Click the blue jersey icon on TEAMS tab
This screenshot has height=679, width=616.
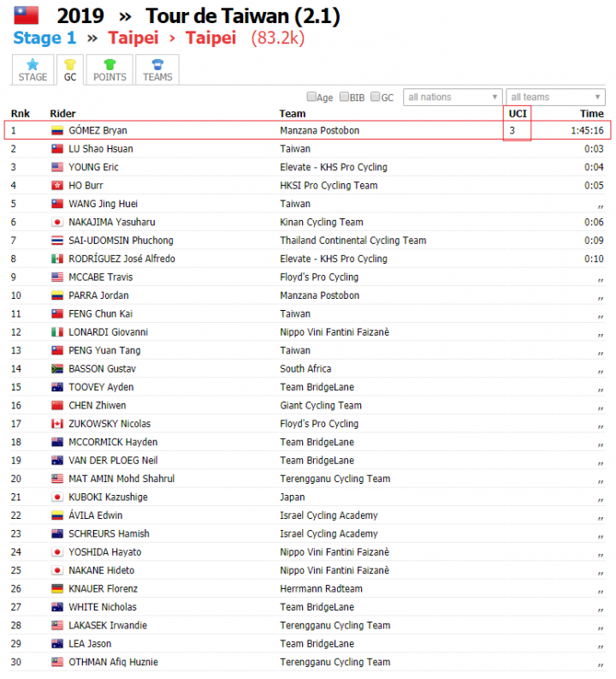tap(157, 64)
